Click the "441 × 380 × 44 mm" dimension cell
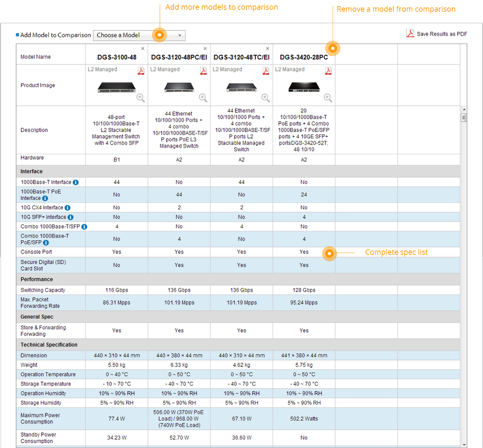483x448 pixels. click(x=304, y=355)
